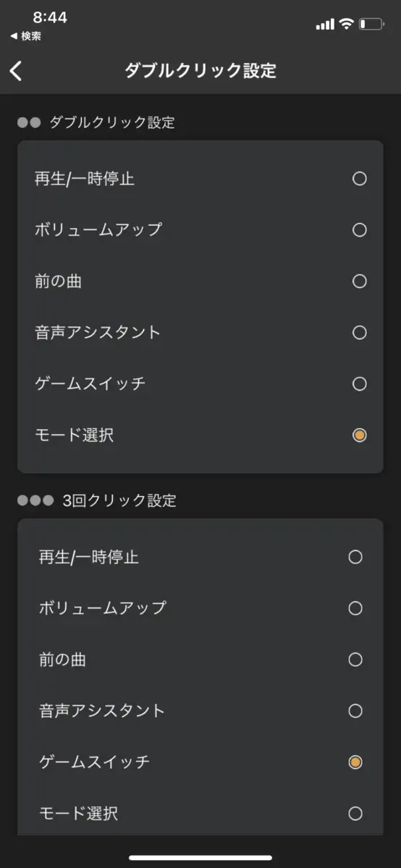Select 前の曲 for double click
The height and width of the screenshot is (868, 401).
tap(200, 281)
